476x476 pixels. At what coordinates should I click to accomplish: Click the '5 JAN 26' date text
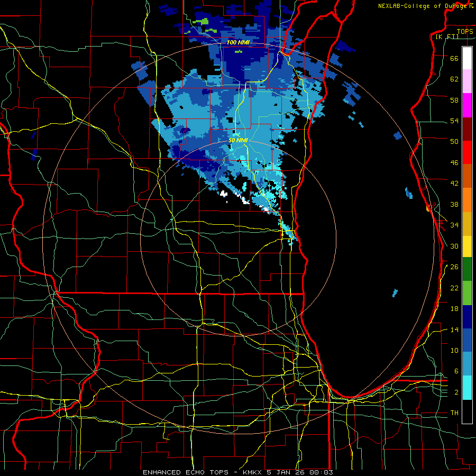pos(287,472)
